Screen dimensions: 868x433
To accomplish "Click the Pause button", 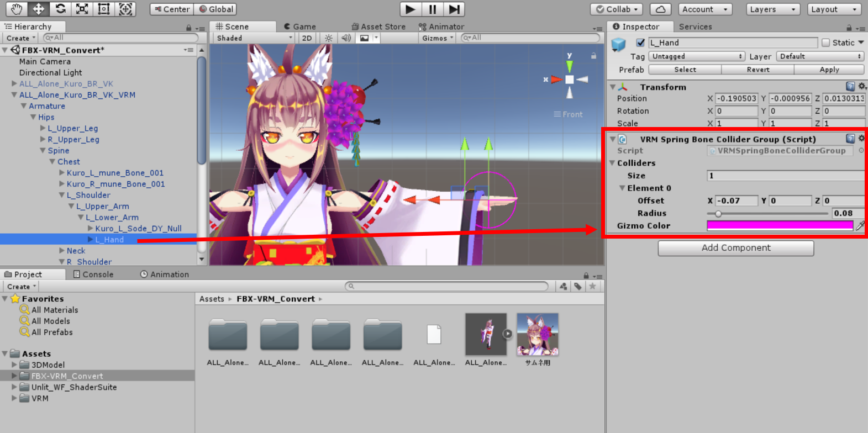I will point(432,9).
